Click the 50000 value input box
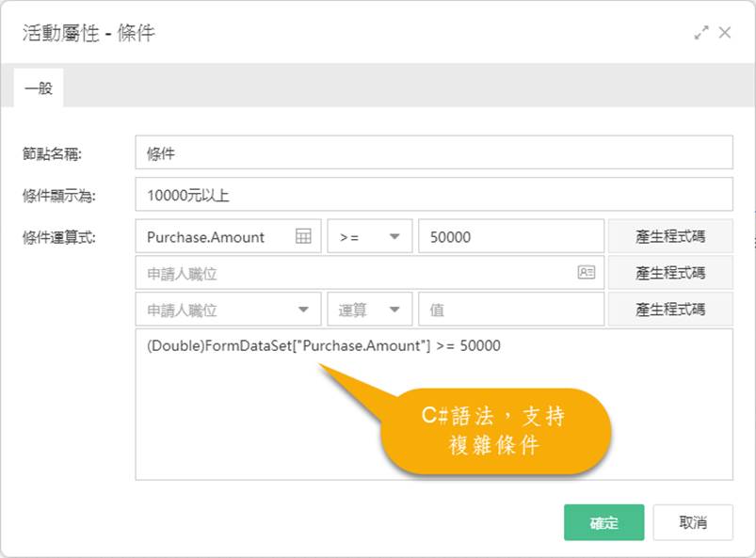 tap(510, 237)
